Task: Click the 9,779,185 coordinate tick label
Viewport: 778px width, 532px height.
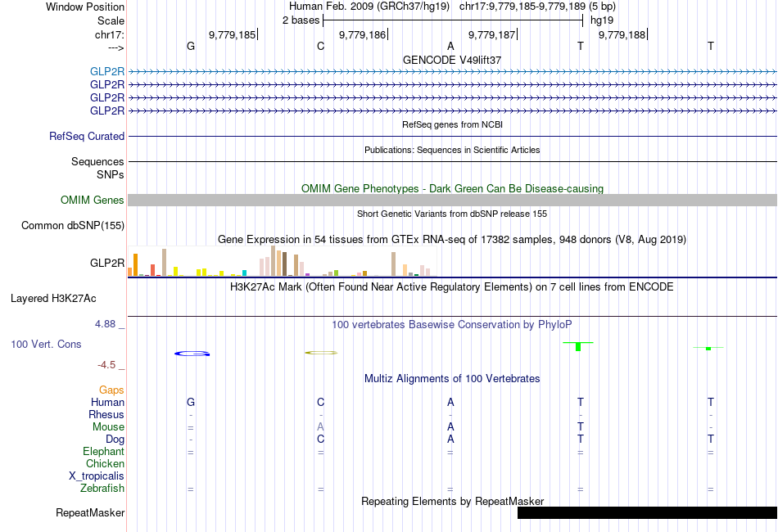Action: 232,34
